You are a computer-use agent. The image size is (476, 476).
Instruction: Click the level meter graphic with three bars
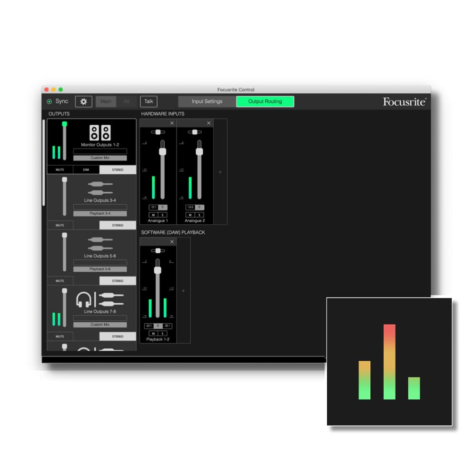click(x=389, y=362)
